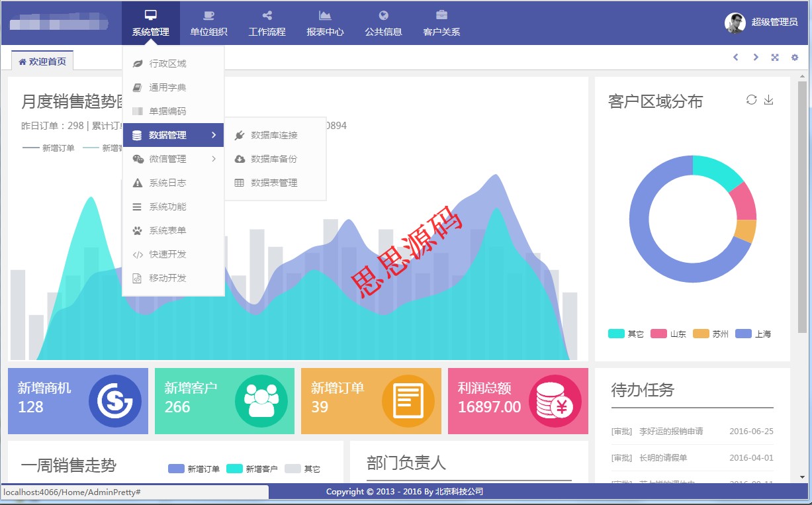
Task: Click the 苏州 legend color swatch
Action: (x=701, y=334)
